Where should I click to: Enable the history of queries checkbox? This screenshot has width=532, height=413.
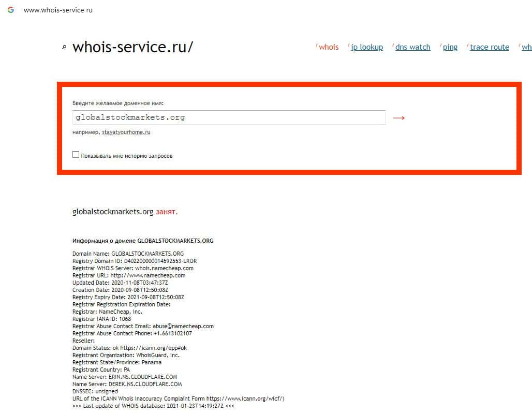[x=76, y=155]
